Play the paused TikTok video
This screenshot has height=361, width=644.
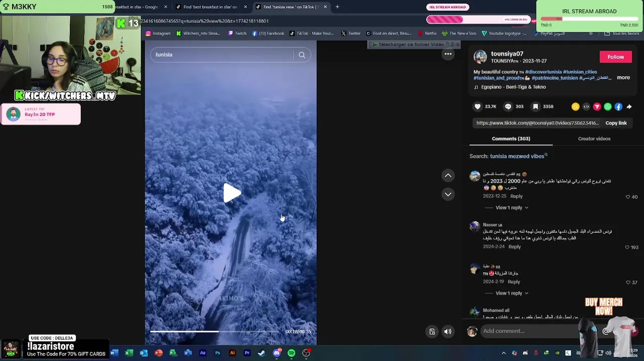coord(231,193)
